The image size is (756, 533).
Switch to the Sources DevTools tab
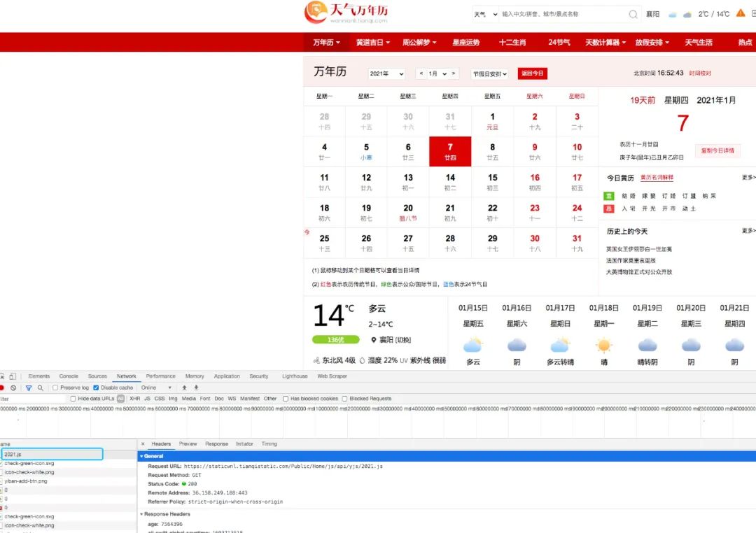pos(97,376)
